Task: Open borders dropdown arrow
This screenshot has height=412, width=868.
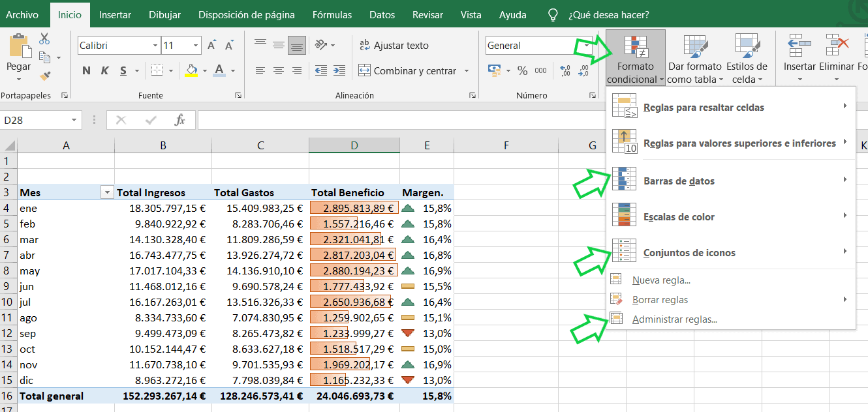Action: (x=171, y=70)
